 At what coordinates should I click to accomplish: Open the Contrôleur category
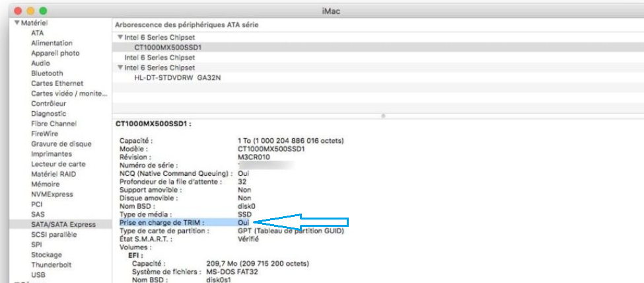pyautogui.click(x=48, y=104)
